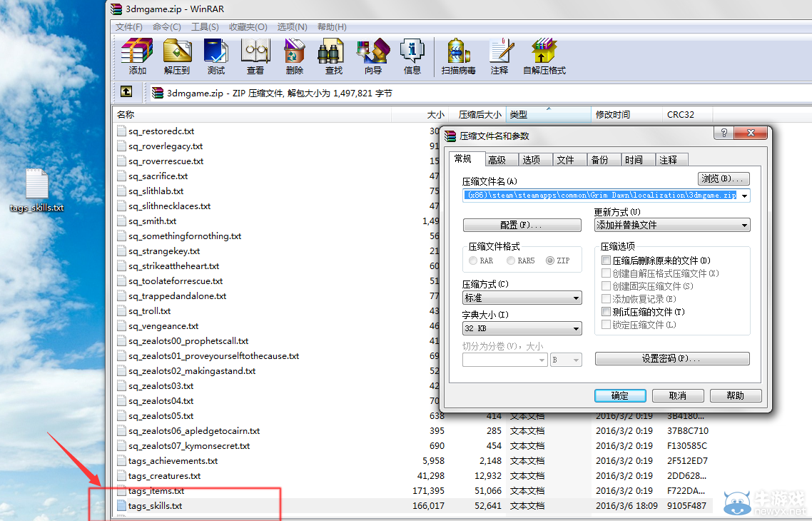Select the RAR format radio button
This screenshot has height=521, width=812.
click(x=473, y=260)
